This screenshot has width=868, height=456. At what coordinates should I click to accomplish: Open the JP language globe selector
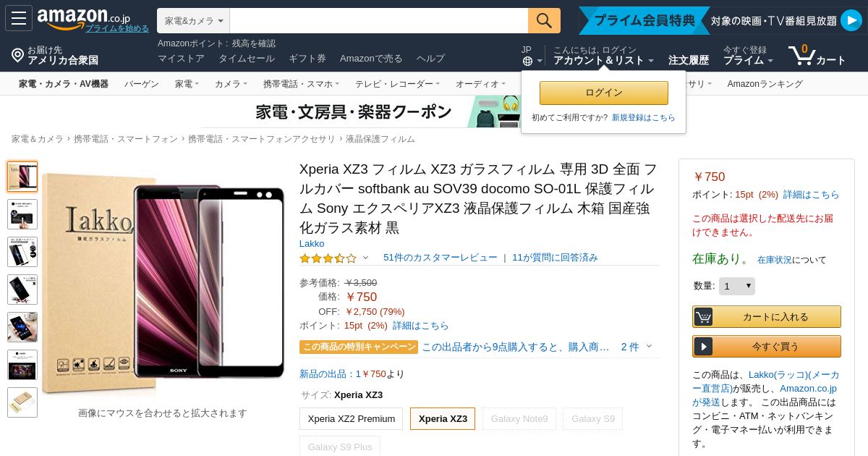532,56
